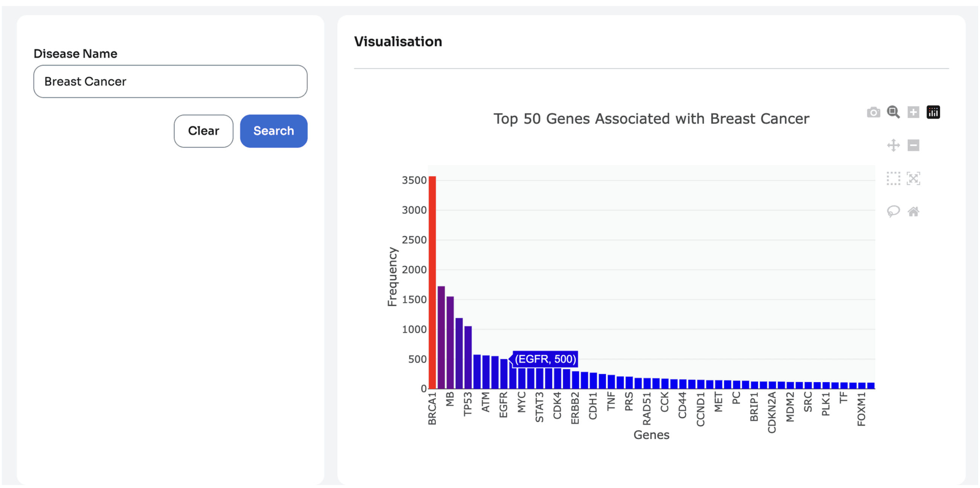Click the FOXM1 axis label
The width and height of the screenshot is (980, 488).
(x=861, y=409)
